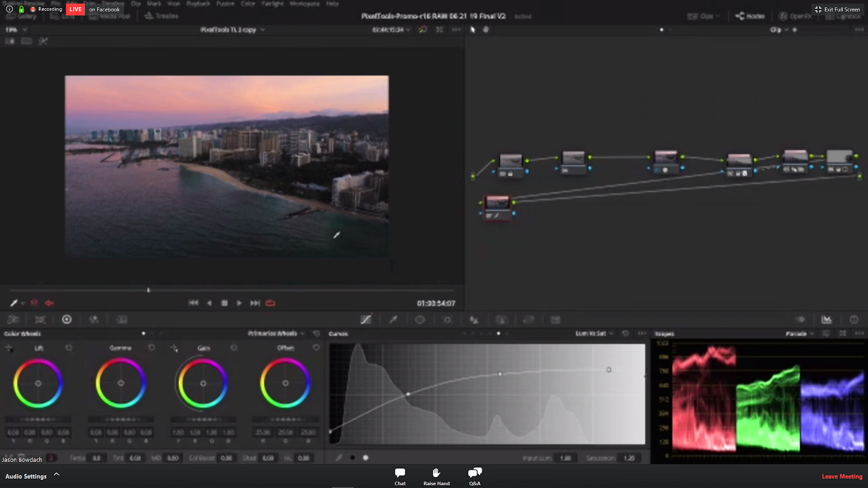Viewport: 868px width, 488px height.
Task: Open the Qualifier eyedropper palette
Action: [x=393, y=320]
